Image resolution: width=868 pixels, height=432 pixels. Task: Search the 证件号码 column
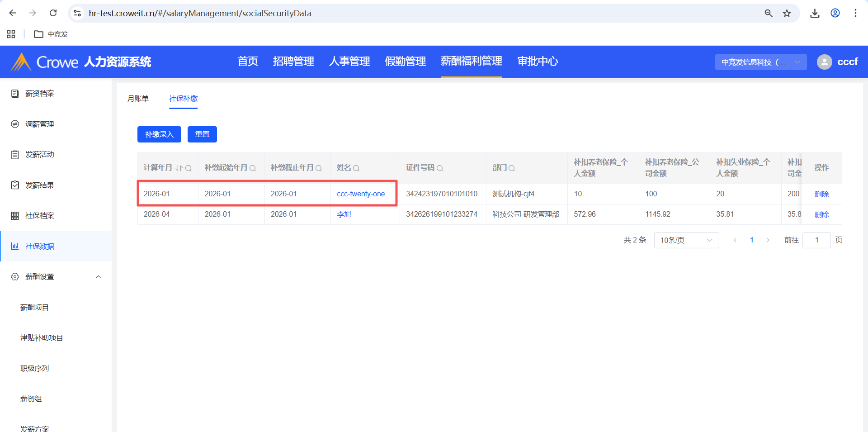[440, 168]
